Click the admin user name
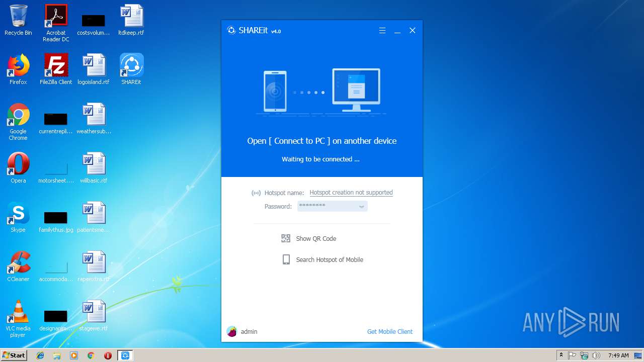 tap(249, 332)
